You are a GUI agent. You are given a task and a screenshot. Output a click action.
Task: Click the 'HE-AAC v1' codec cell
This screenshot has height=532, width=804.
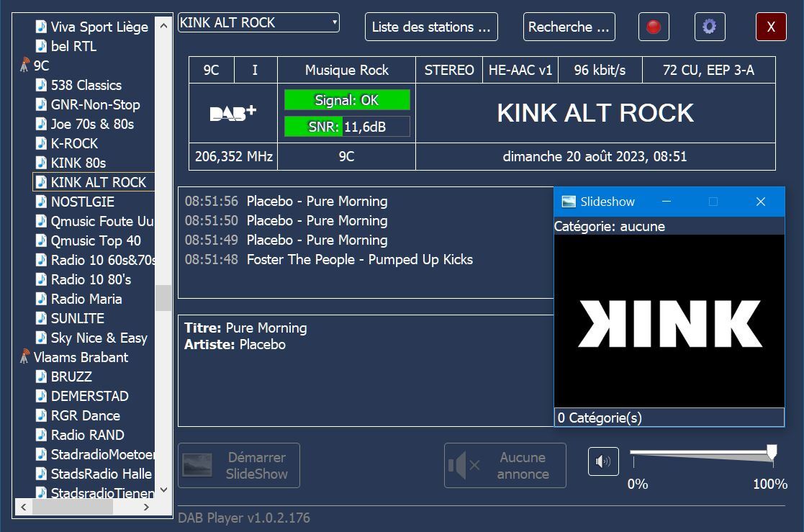click(520, 70)
